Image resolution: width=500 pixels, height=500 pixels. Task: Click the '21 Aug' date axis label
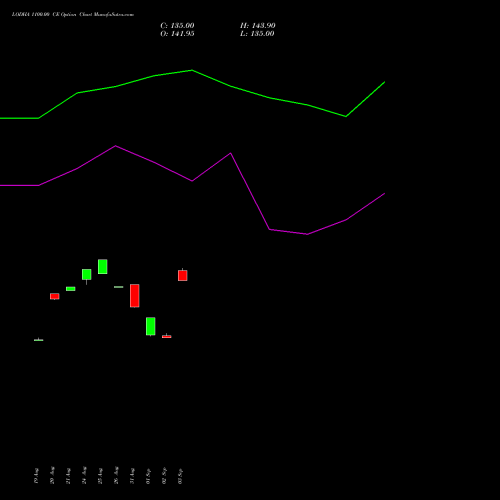click(68, 476)
